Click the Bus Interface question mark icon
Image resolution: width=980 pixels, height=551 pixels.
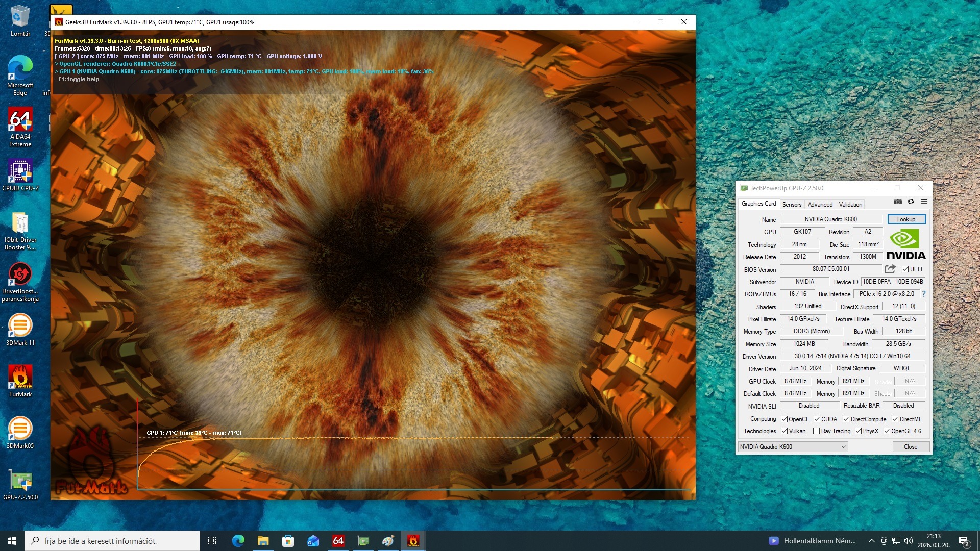pyautogui.click(x=923, y=294)
